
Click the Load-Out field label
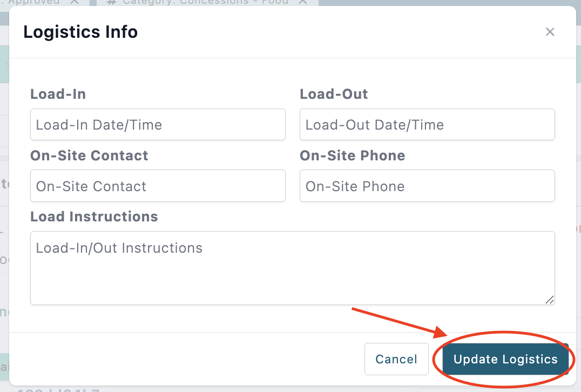pos(334,94)
